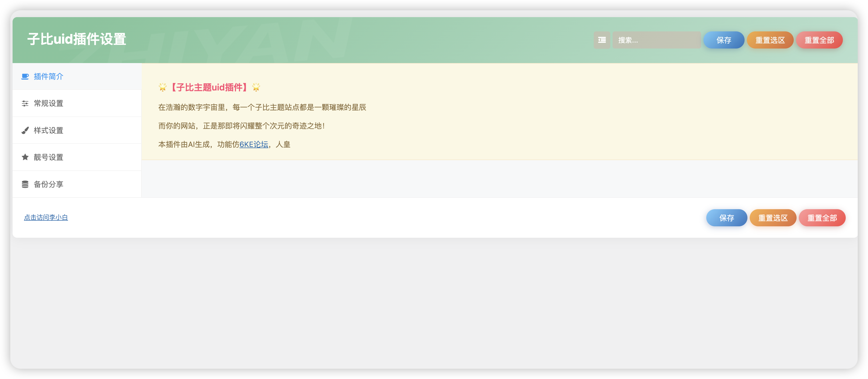
Task: Switch to the 常规设置 tab
Action: click(48, 103)
